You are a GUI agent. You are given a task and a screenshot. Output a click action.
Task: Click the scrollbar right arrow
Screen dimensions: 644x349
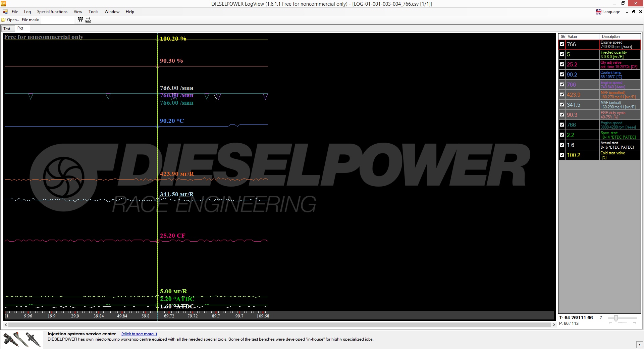tap(554, 325)
